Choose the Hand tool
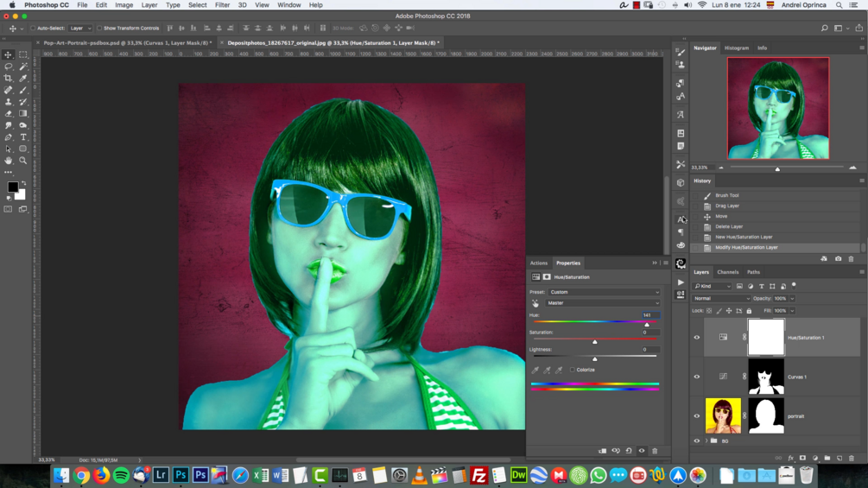The height and width of the screenshot is (488, 868). (x=9, y=161)
